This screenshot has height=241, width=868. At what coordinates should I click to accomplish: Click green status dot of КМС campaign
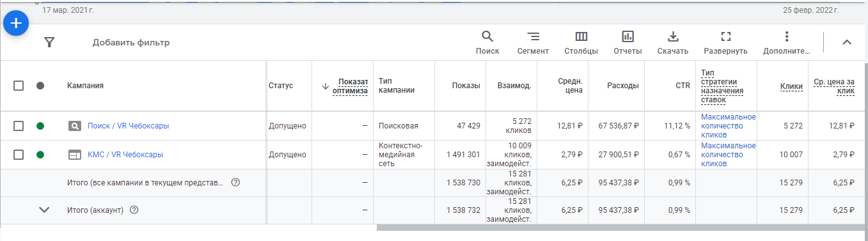coord(40,155)
